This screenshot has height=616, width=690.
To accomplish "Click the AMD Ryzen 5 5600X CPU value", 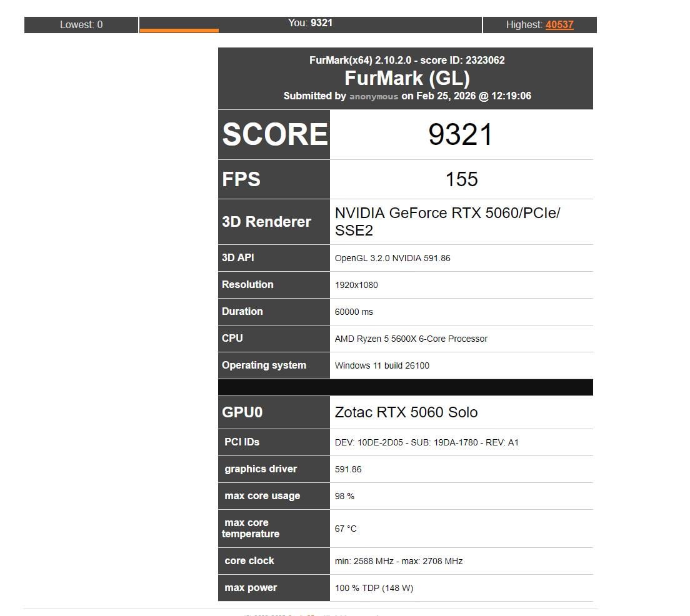I will pyautogui.click(x=411, y=339).
